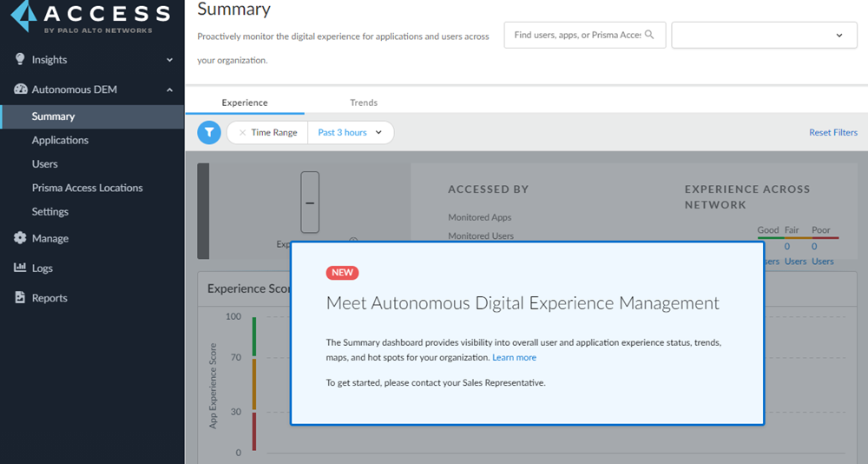The height and width of the screenshot is (464, 868).
Task: Open the empty dropdown beside search
Action: click(764, 36)
